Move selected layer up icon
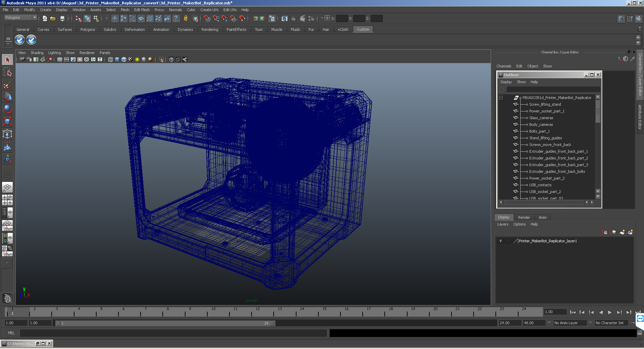Viewport: 644px width, 349px height. [x=605, y=232]
